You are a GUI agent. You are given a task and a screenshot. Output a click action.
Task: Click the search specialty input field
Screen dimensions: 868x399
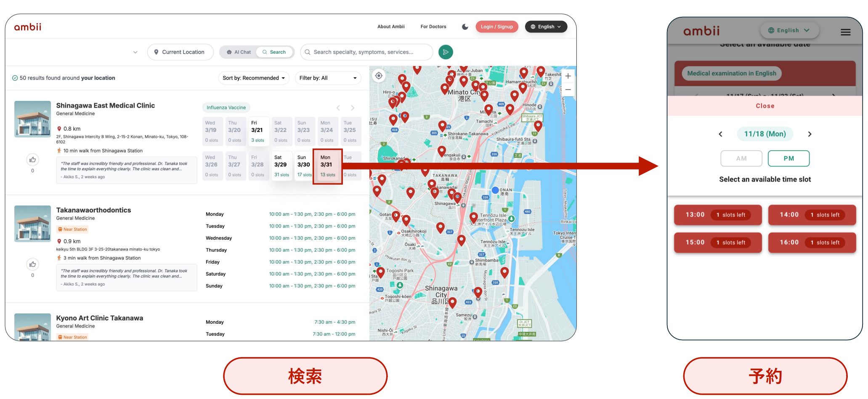pyautogui.click(x=366, y=52)
